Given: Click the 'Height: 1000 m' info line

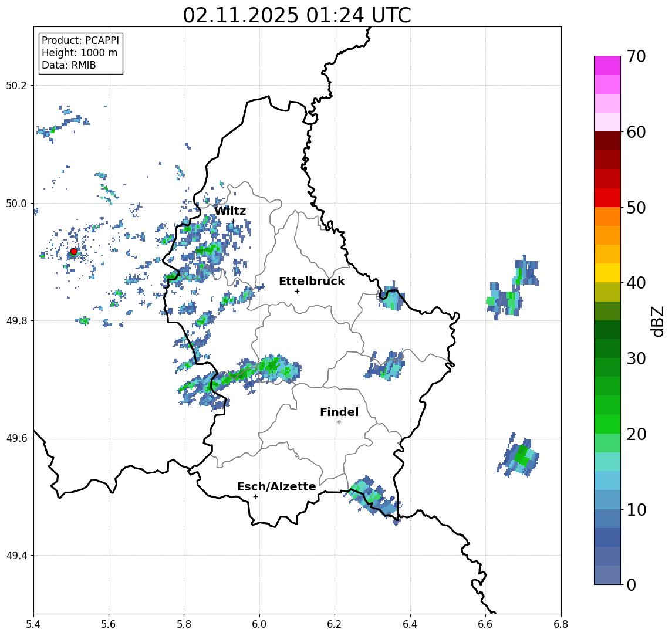Looking at the screenshot, I should click(x=79, y=53).
